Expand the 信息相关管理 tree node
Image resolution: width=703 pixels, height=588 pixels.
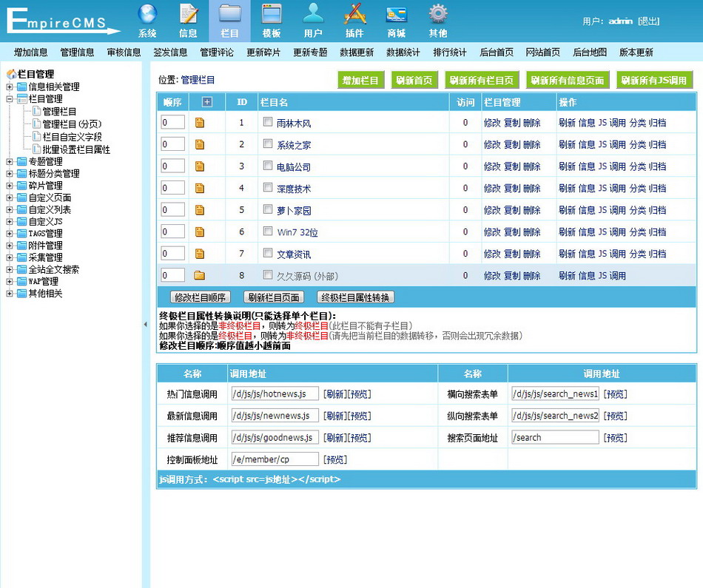(10, 87)
